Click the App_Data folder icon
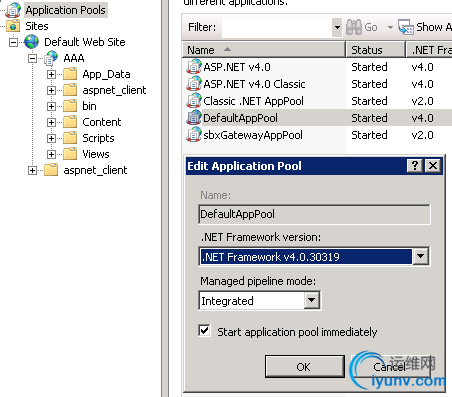The image size is (452, 397). point(70,74)
